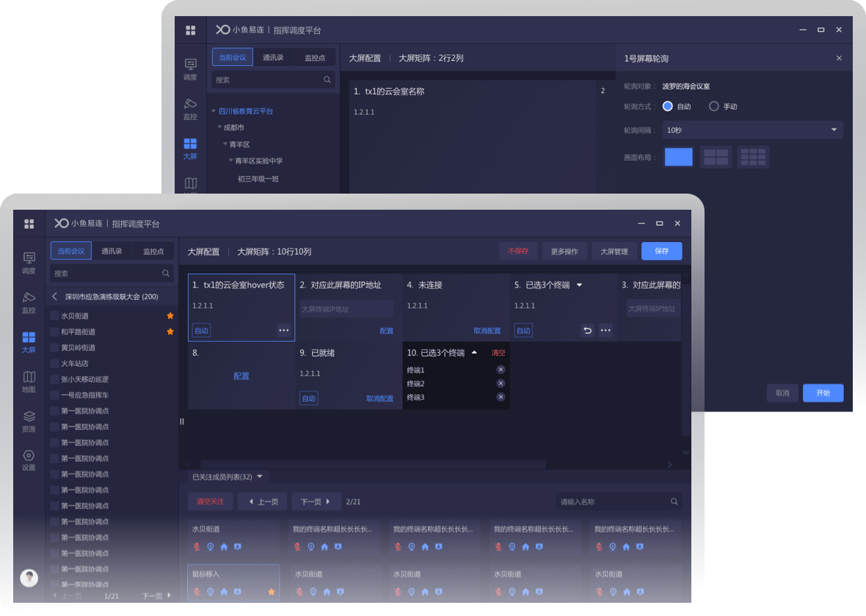Screen dimensions: 866x616
Task: Click the blue 保存 button
Action: click(661, 251)
